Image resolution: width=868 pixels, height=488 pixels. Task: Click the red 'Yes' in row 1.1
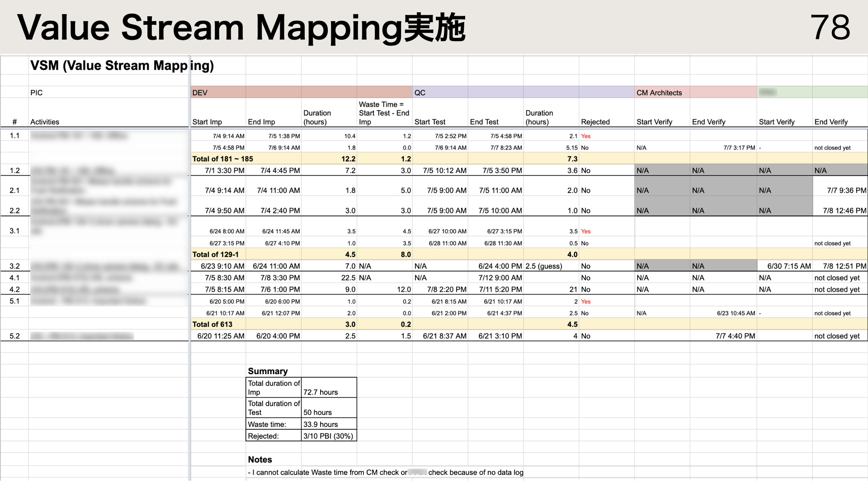[586, 136]
